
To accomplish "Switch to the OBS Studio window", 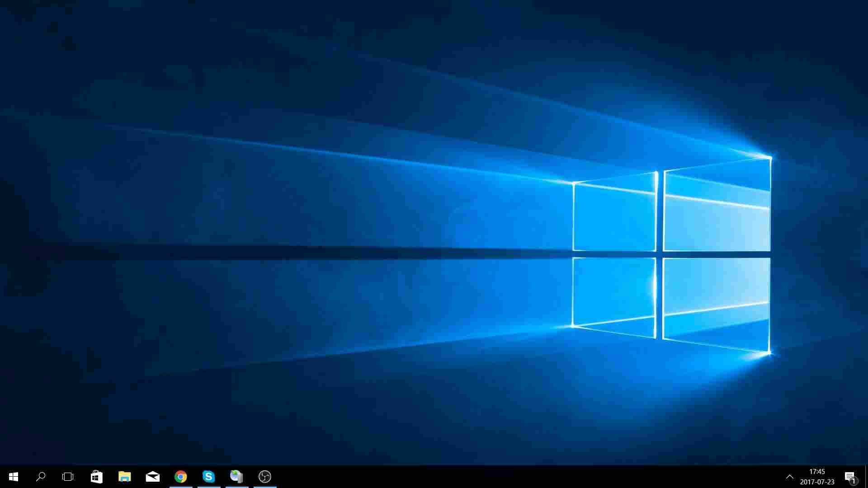I will 265,476.
